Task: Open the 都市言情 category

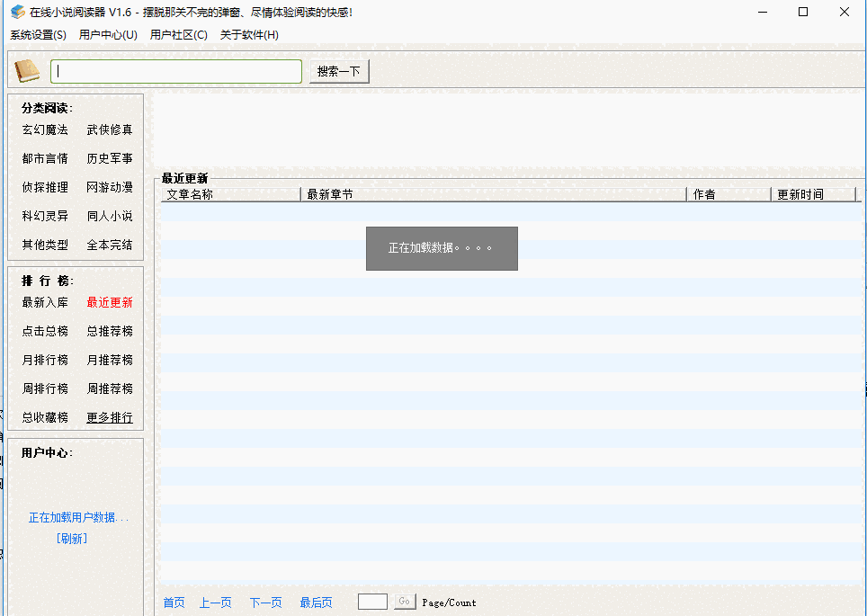Action: click(x=45, y=158)
